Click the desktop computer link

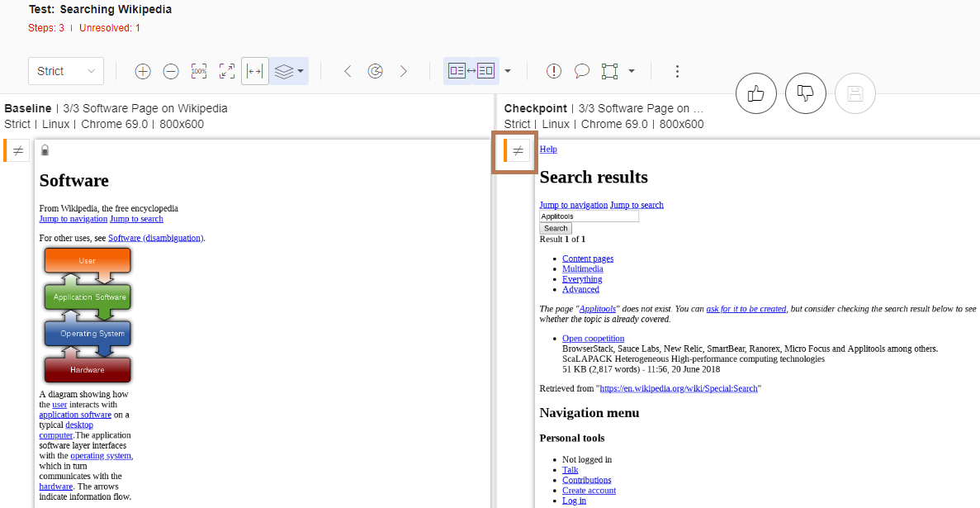coord(65,430)
